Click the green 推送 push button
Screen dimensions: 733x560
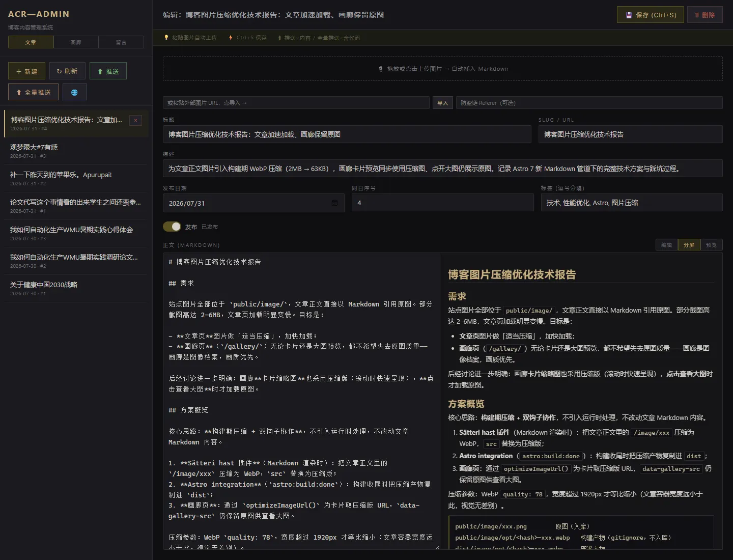pos(108,71)
